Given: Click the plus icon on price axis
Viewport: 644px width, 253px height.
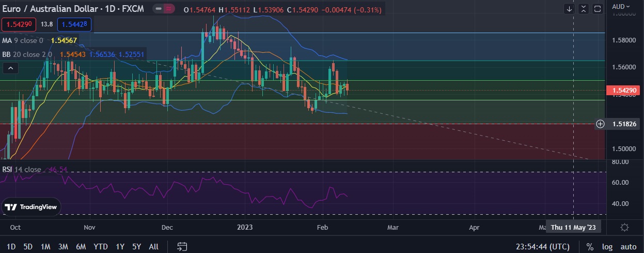Looking at the screenshot, I should 600,124.
